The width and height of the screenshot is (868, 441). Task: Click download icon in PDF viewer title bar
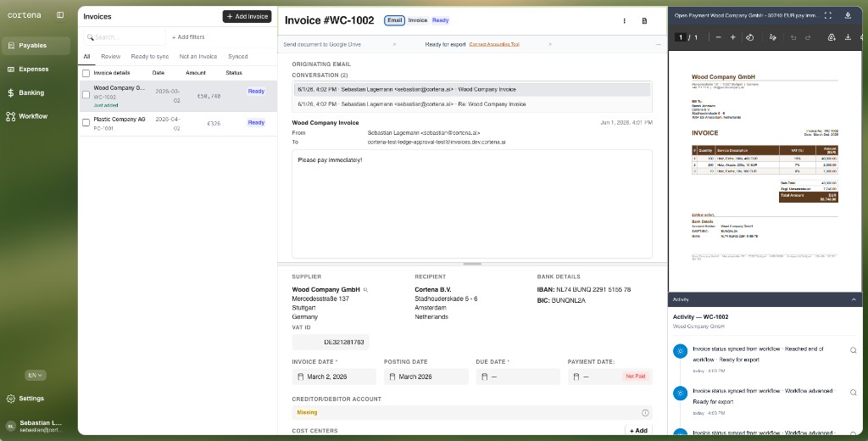click(848, 15)
